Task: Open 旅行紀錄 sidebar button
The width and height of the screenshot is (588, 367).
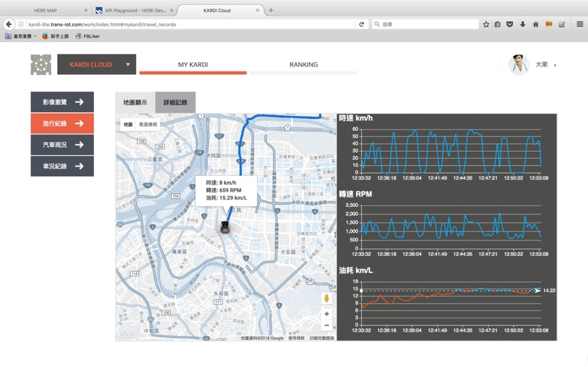Action: (62, 123)
